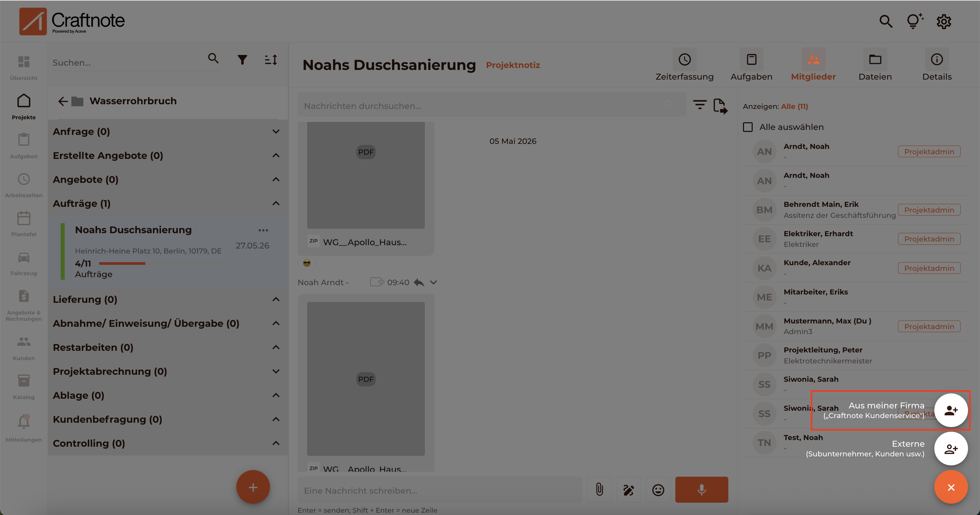This screenshot has height=515, width=980.
Task: Collapse Abnahme/ Einweisung/ Übergabe section
Action: coord(276,323)
